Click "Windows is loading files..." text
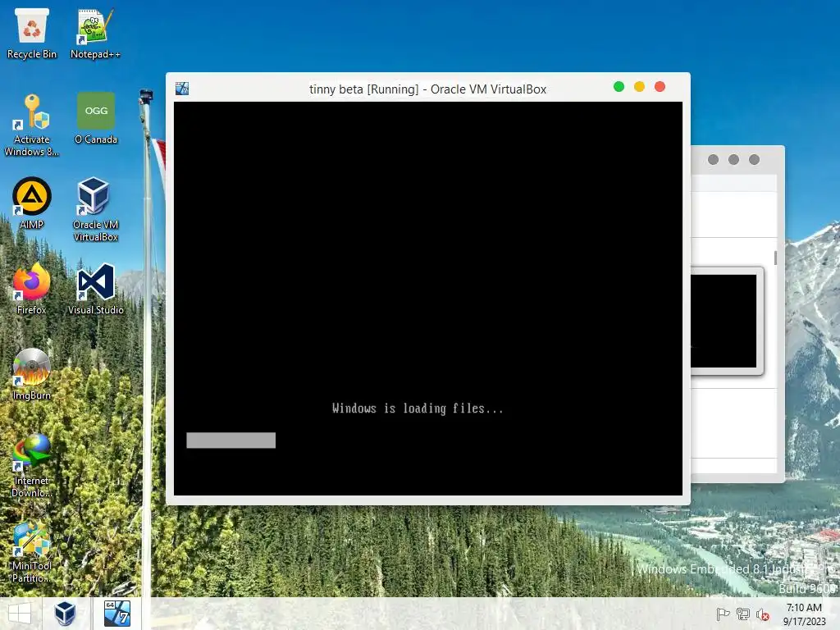840x630 pixels. click(418, 409)
